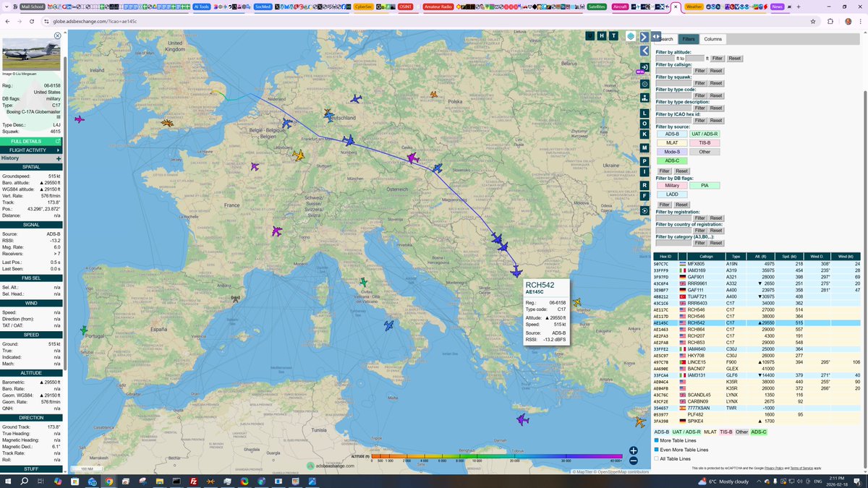Switch to the Search tab
Viewport: 868px width, 488px height.
click(x=665, y=39)
